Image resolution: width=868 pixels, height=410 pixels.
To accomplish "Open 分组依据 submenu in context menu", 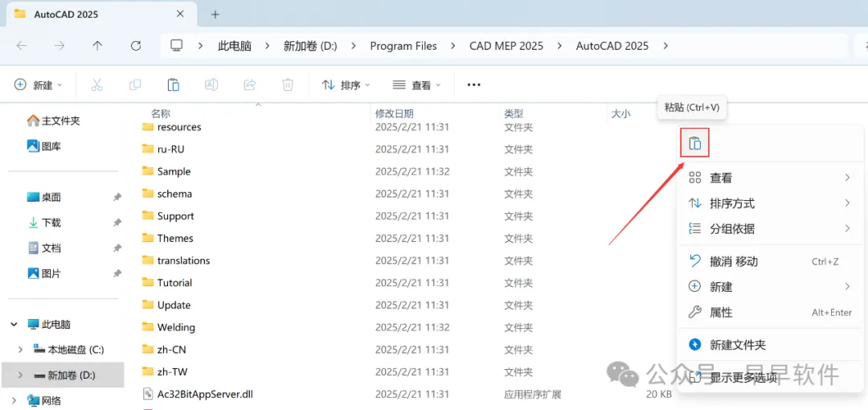I will [x=769, y=228].
